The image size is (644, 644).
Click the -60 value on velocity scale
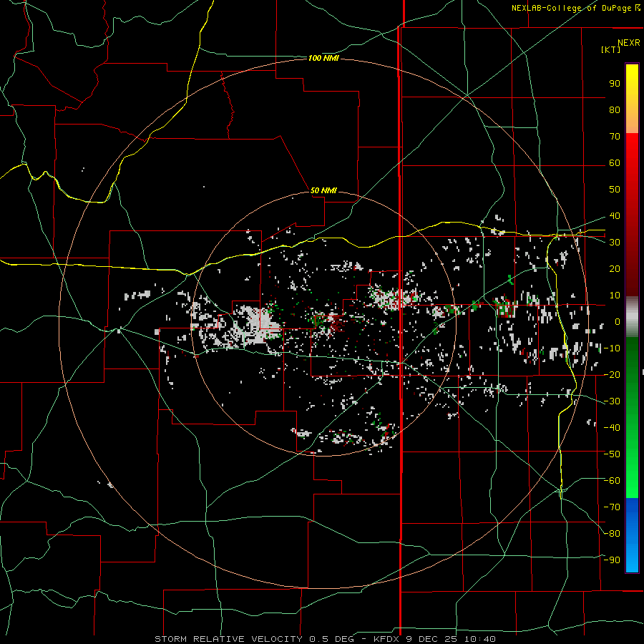[x=612, y=481]
